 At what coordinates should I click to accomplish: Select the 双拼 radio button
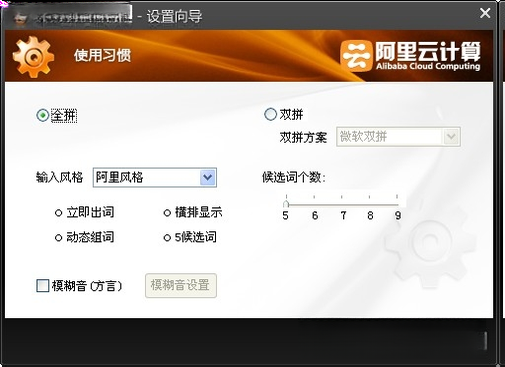[x=270, y=114]
